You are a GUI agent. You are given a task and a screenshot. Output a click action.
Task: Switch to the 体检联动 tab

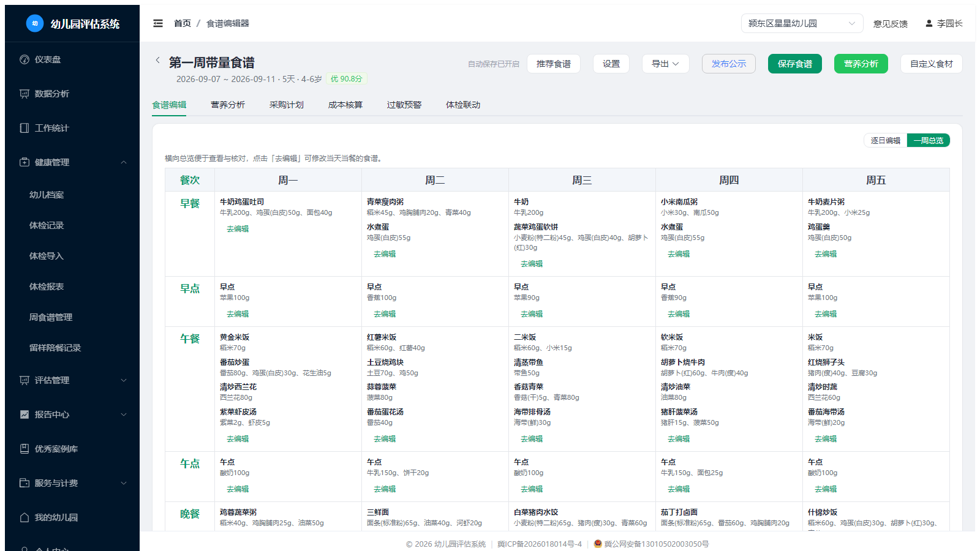point(463,105)
